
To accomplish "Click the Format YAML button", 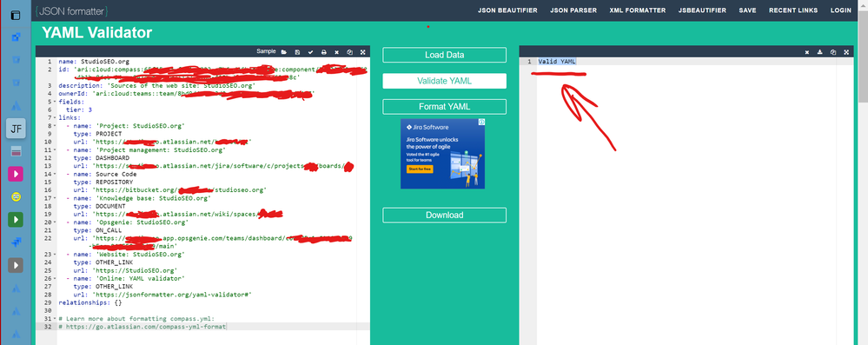I will coord(445,106).
